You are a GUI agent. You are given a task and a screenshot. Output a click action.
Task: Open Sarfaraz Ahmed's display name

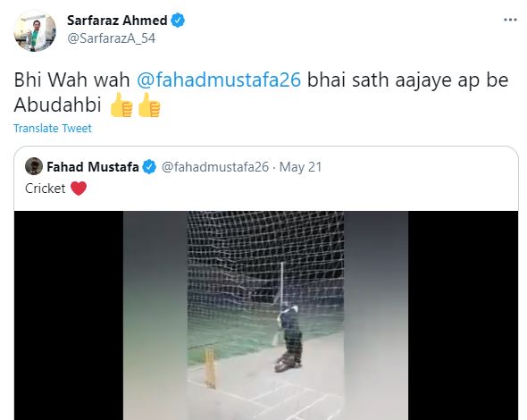click(117, 21)
